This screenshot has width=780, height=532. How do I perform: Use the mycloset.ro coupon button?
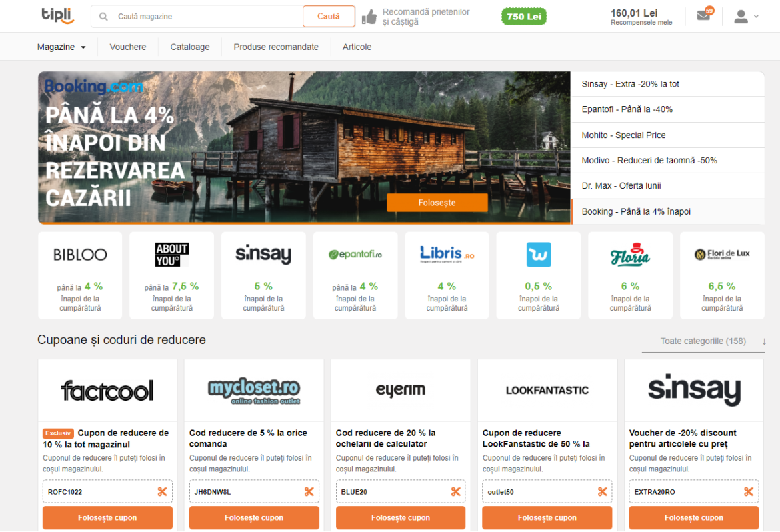(x=254, y=517)
